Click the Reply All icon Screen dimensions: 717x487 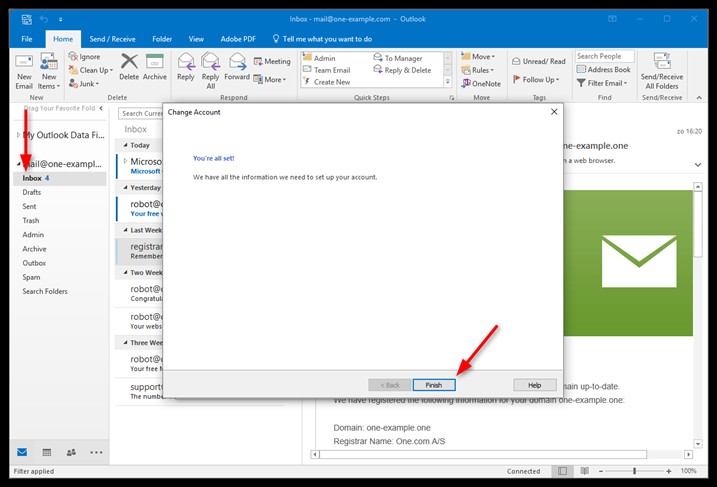pos(210,62)
